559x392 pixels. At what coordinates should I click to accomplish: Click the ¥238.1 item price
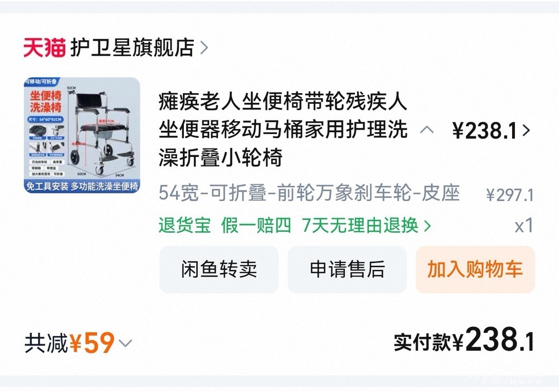tap(485, 131)
